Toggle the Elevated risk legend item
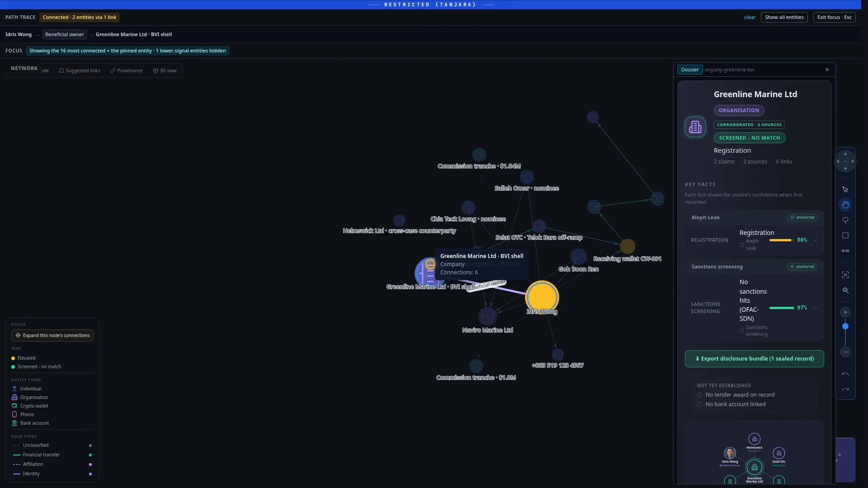Viewport: 868px width, 488px height. (24, 358)
